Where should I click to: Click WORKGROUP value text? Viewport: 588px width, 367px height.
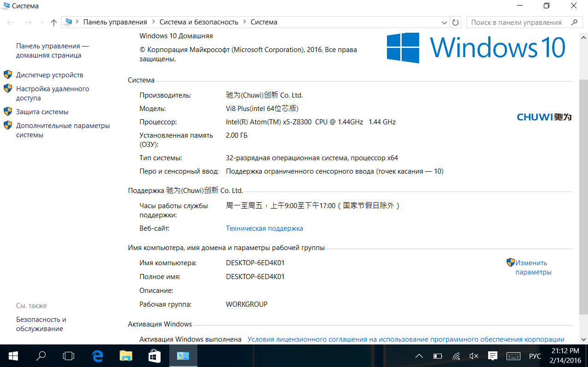247,304
